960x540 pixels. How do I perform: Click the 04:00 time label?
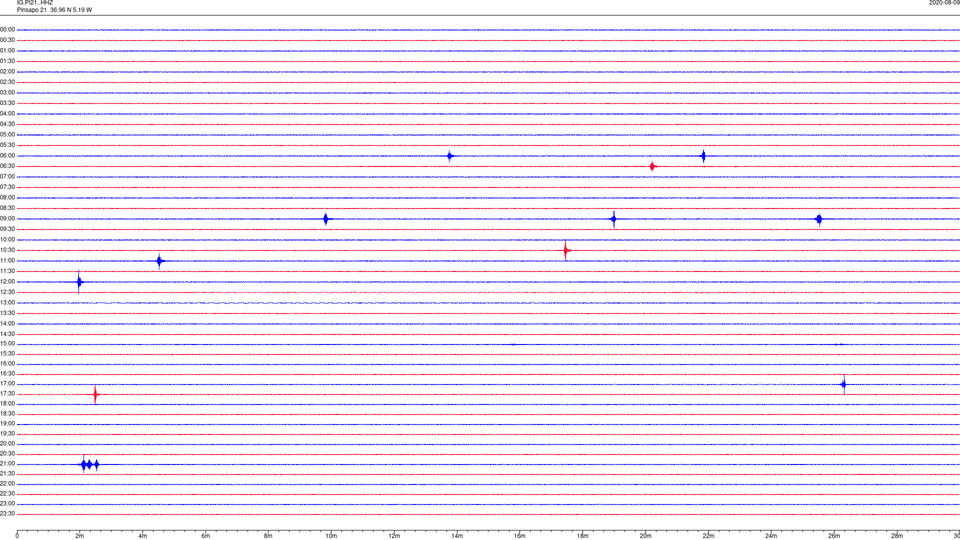7,113
